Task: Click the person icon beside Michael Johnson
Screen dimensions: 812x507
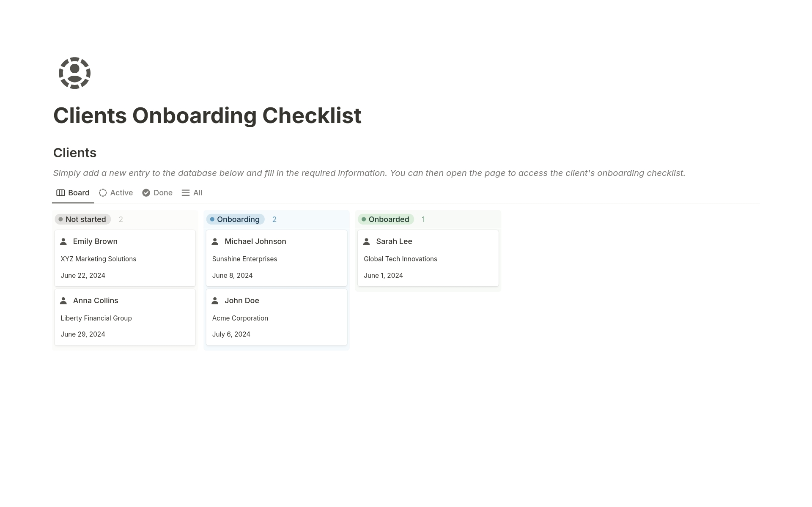Action: pos(215,241)
